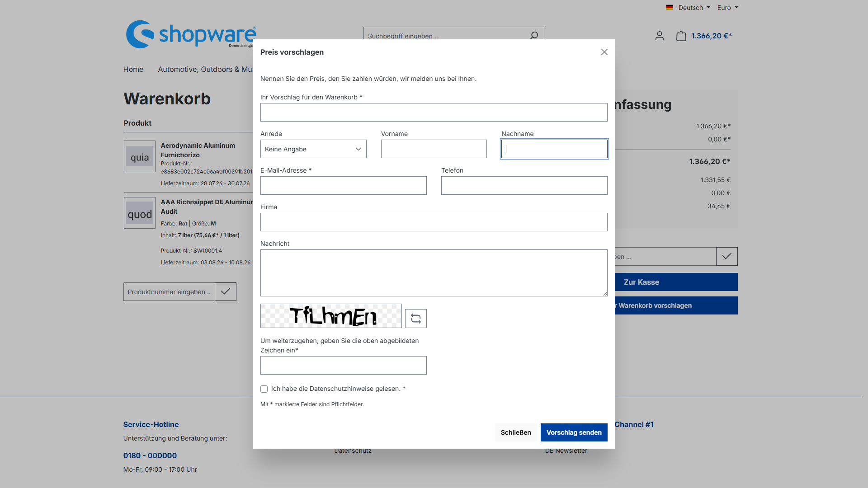Close the Preis vorschlagen dialog with X
868x488 pixels.
tap(604, 52)
